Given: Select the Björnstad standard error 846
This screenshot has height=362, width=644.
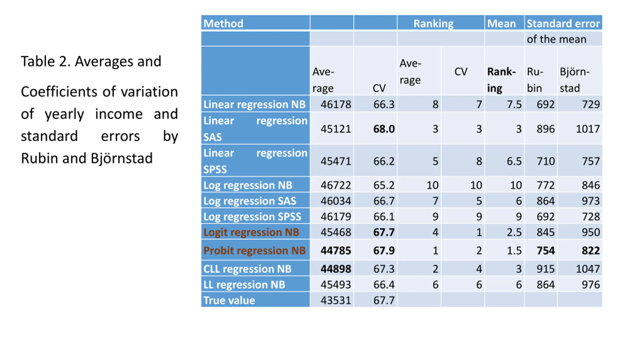Looking at the screenshot, I should [x=591, y=185].
